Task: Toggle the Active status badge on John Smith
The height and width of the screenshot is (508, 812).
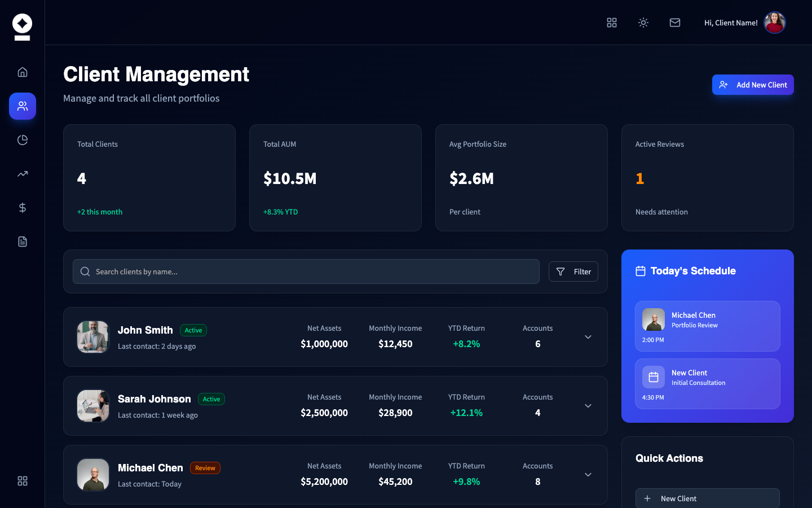Action: point(193,330)
